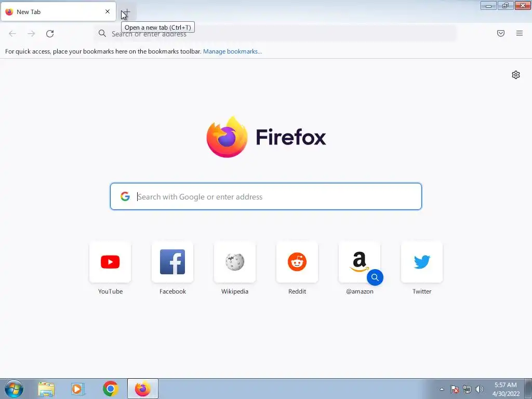Open a new tab with the plus button

click(126, 12)
